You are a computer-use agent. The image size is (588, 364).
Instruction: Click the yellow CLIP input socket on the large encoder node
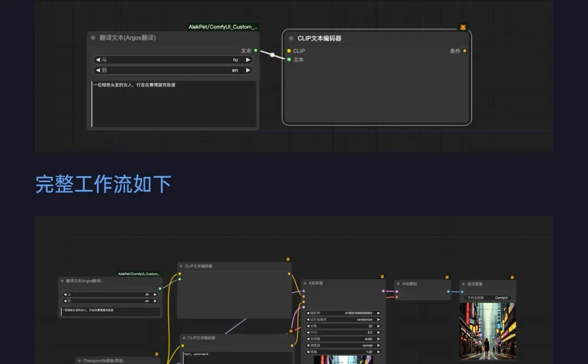pos(289,51)
